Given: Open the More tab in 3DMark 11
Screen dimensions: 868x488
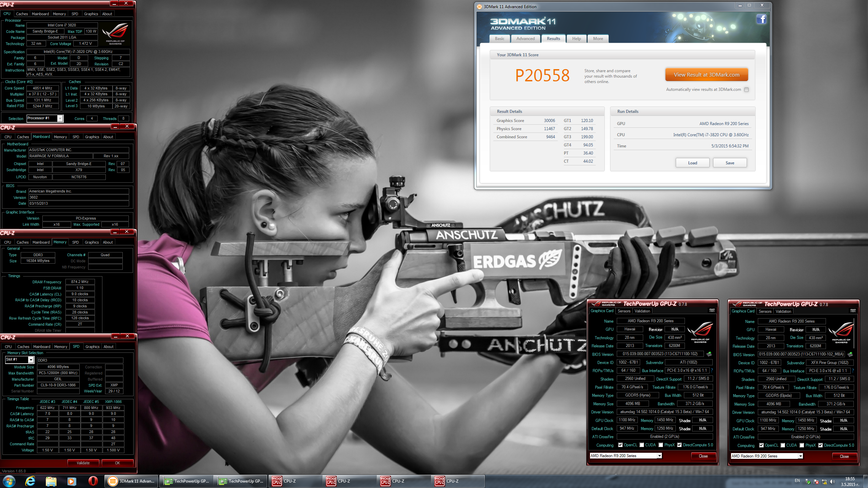Looking at the screenshot, I should tap(598, 39).
